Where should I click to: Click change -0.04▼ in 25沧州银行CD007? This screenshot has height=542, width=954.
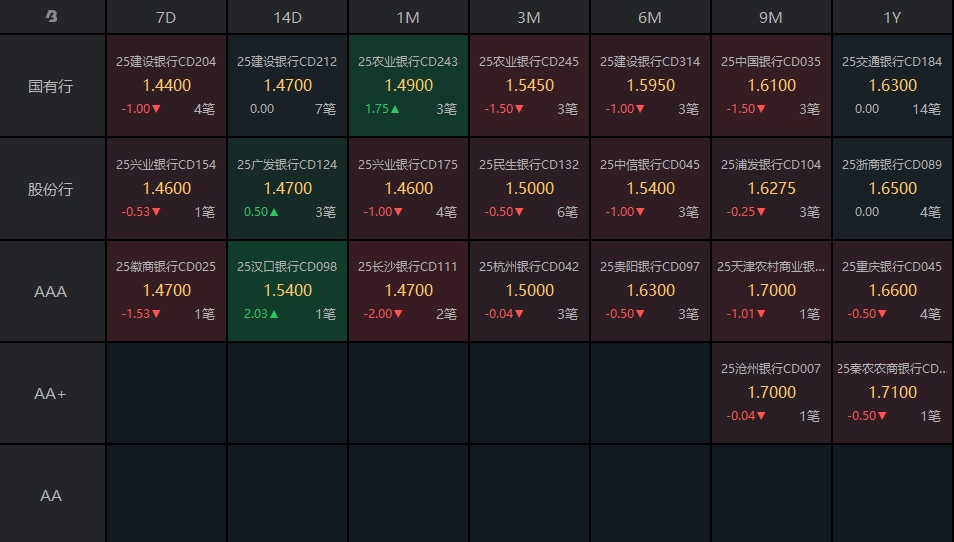coord(746,416)
